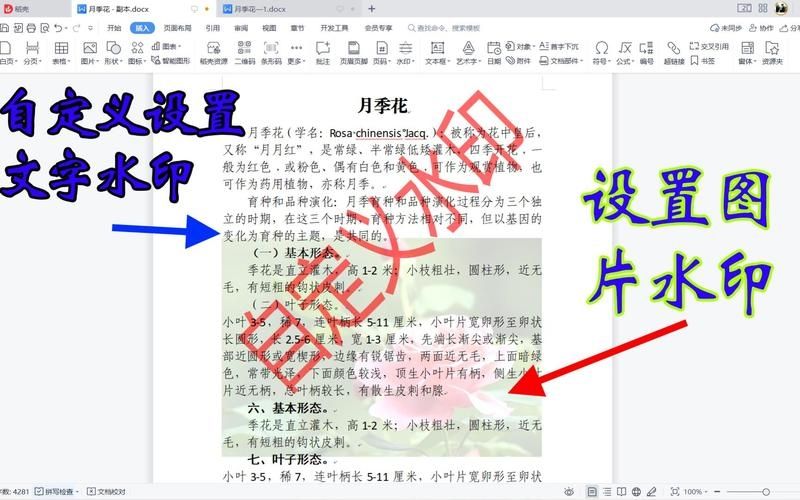Insert a 文本框 text box
The image size is (800, 500).
coord(437,54)
